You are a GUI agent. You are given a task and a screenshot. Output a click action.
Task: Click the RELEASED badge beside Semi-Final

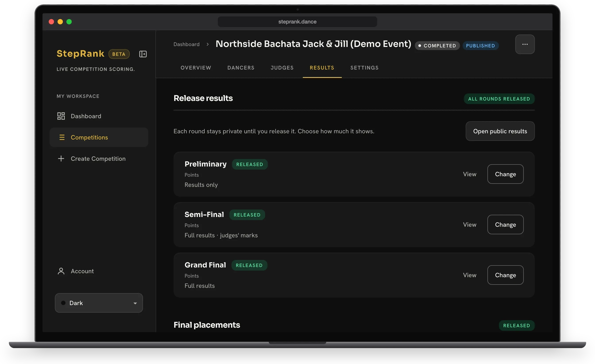click(x=247, y=215)
